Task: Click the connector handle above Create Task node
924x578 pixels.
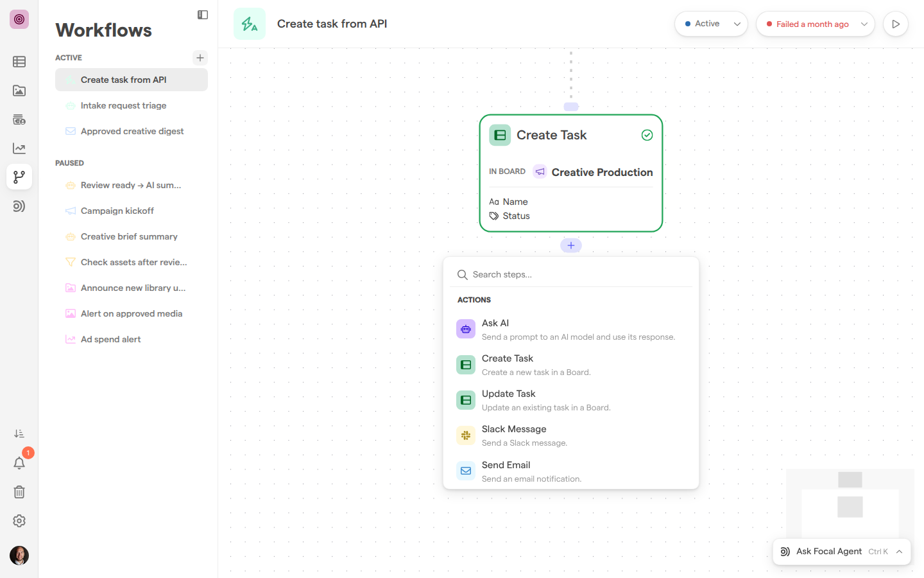Action: pyautogui.click(x=571, y=107)
